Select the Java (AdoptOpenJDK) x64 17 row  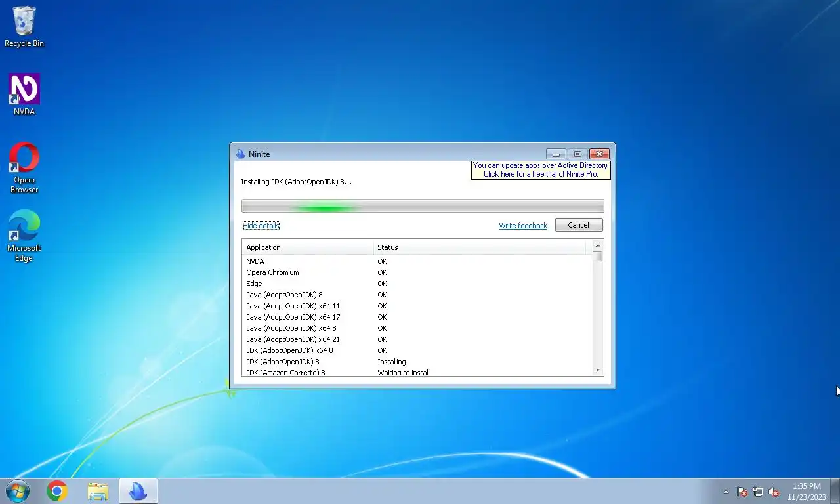click(417, 317)
